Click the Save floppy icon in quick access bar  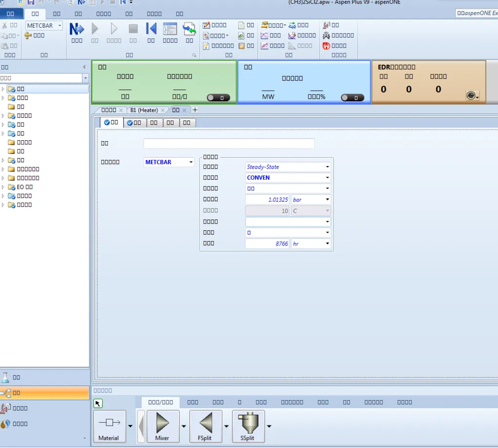pyautogui.click(x=31, y=2)
